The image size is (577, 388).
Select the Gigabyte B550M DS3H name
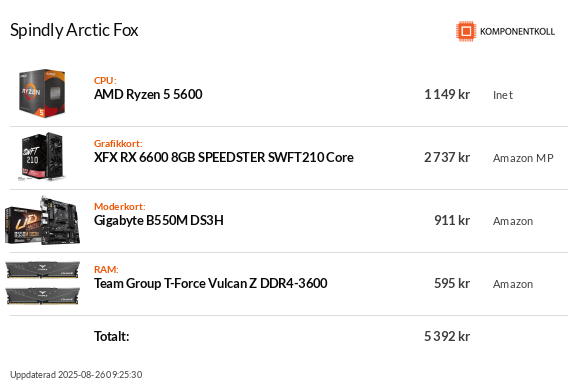(x=159, y=221)
